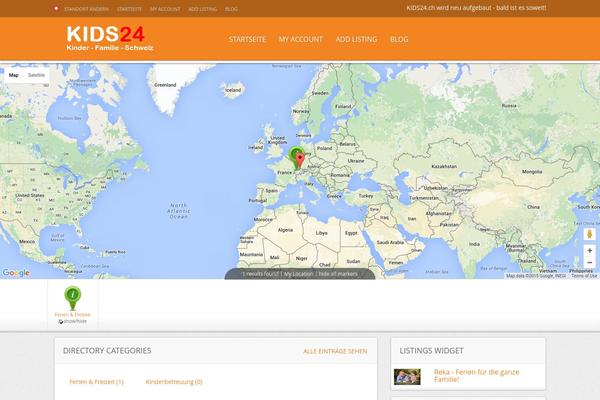Switch the map to Satellite view
This screenshot has width=600, height=400.
(x=36, y=75)
